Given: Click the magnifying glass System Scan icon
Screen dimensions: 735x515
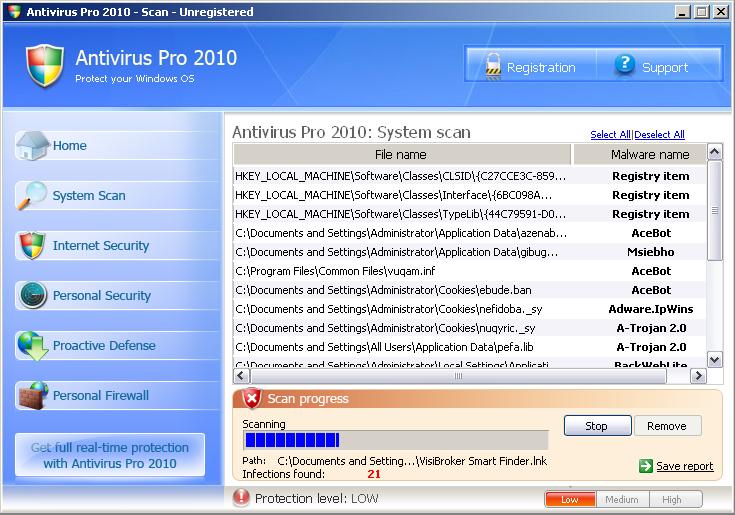Looking at the screenshot, I should pos(32,195).
